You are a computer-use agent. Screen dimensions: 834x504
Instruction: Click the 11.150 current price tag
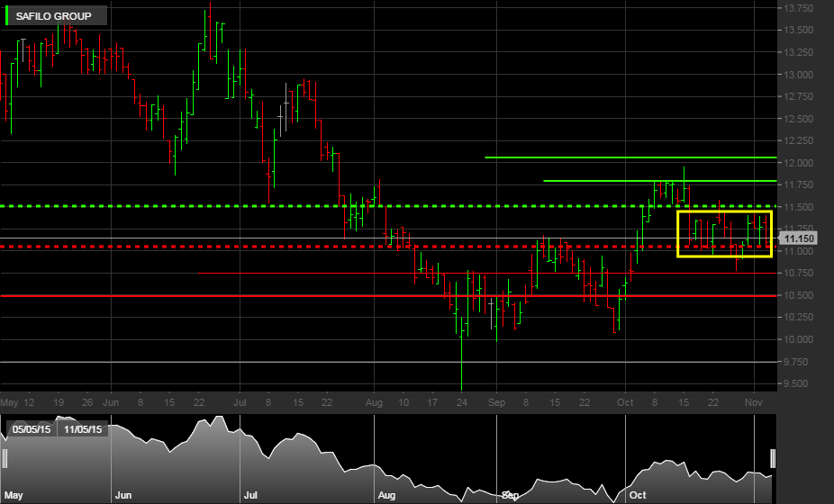coord(800,238)
